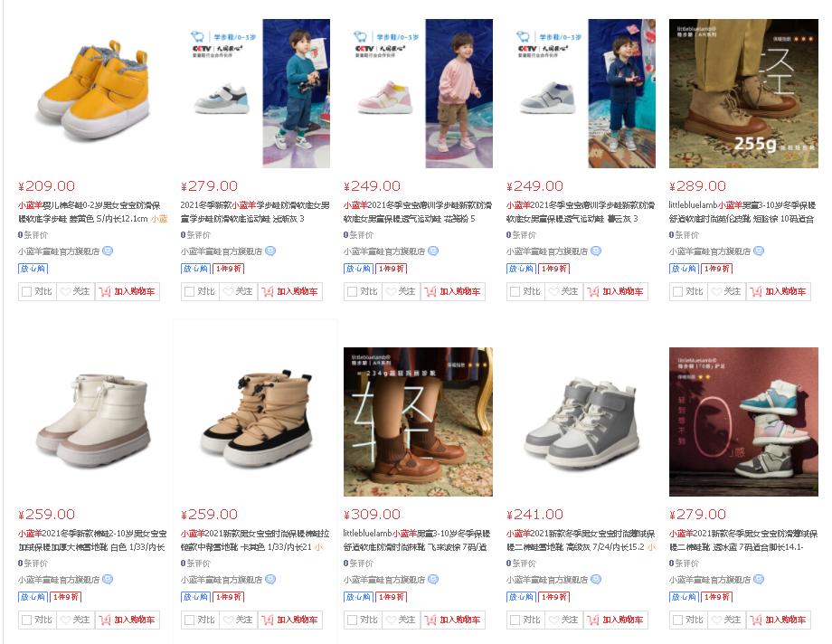Click the chat icon next to the ¥259.00 white snow boot's store
832x644 pixels.
tap(108, 579)
